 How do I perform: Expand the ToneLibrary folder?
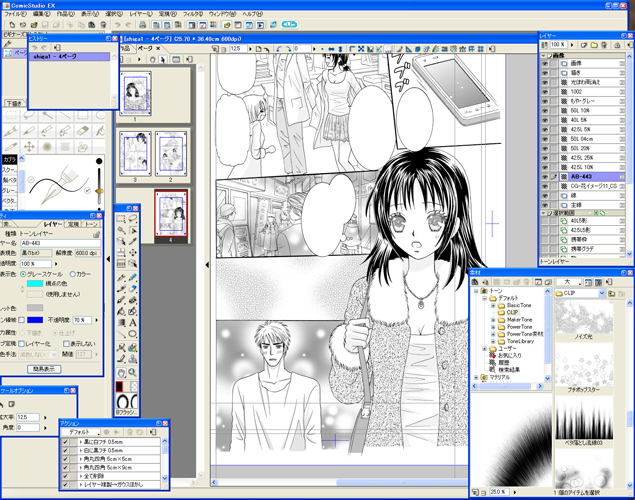pos(493,341)
